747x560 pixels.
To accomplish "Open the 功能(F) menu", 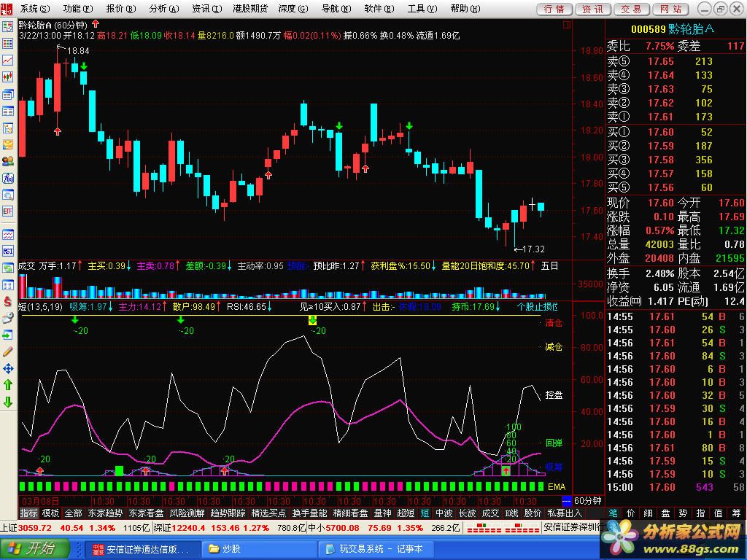I will 77,9.
